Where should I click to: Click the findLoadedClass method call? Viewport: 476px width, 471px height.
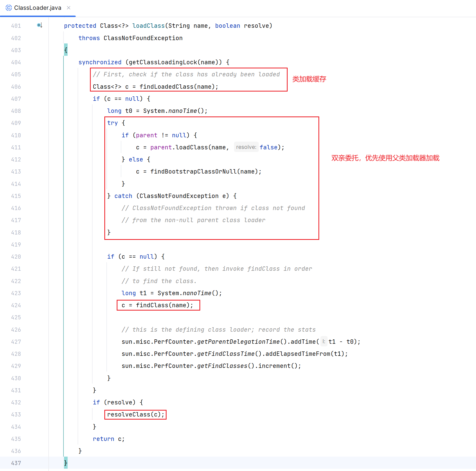tap(166, 87)
